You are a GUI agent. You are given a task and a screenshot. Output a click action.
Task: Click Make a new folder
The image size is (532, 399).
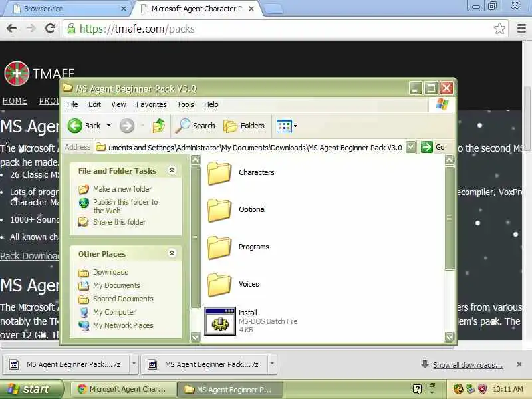pos(122,189)
